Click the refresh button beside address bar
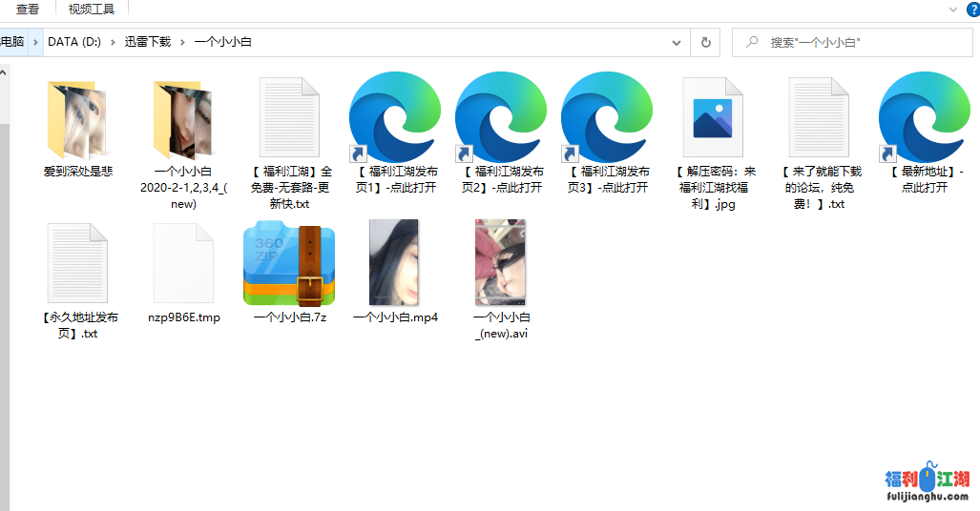Viewport: 980px width, 511px height. point(705,42)
